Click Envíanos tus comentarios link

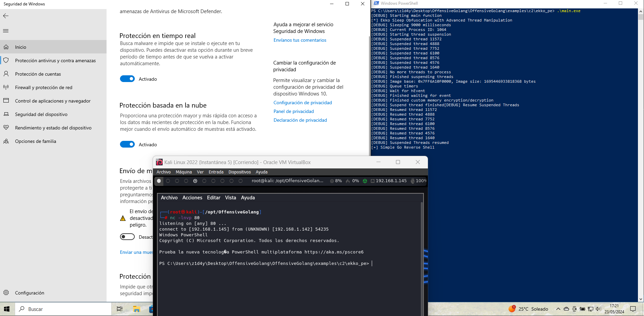point(300,40)
